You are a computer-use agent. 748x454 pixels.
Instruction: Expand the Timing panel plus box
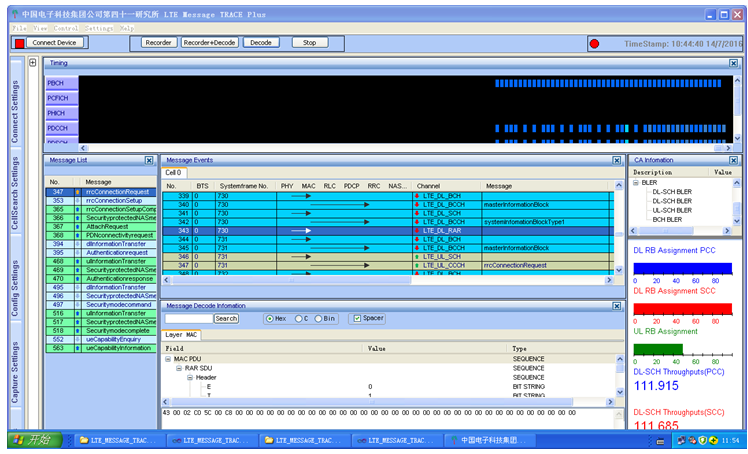pyautogui.click(x=33, y=62)
